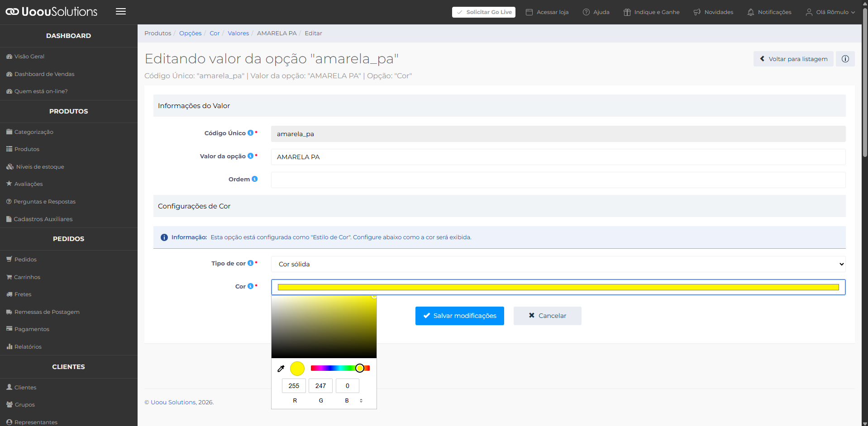The width and height of the screenshot is (868, 426).
Task: Open the Olá Rômulo user menu
Action: pos(830,12)
